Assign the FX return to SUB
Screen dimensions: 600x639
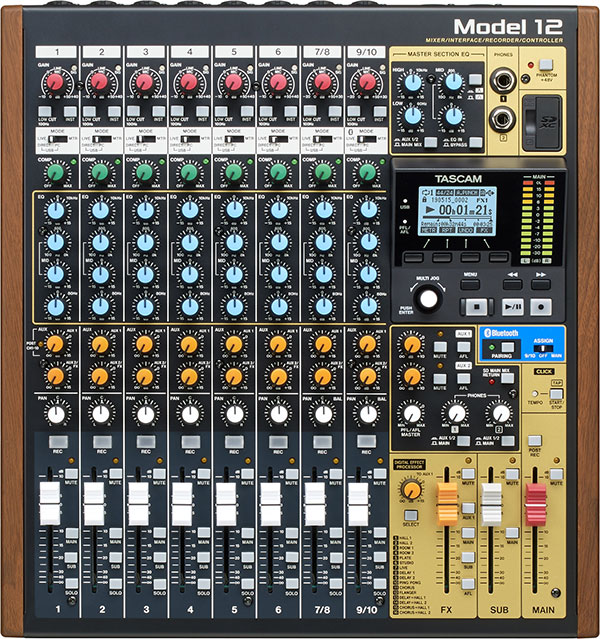(x=468, y=557)
